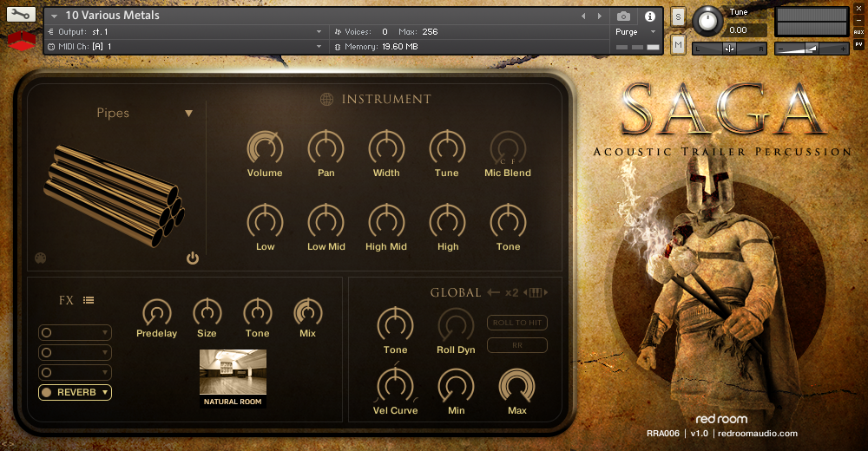Image resolution: width=868 pixels, height=451 pixels.
Task: Click the AUX button in the header
Action: [858, 32]
